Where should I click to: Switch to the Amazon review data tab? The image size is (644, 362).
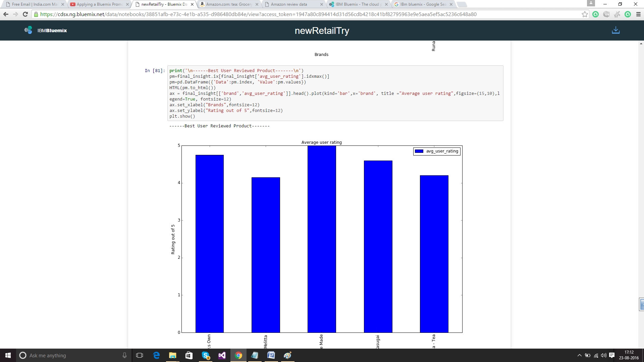pyautogui.click(x=288, y=4)
